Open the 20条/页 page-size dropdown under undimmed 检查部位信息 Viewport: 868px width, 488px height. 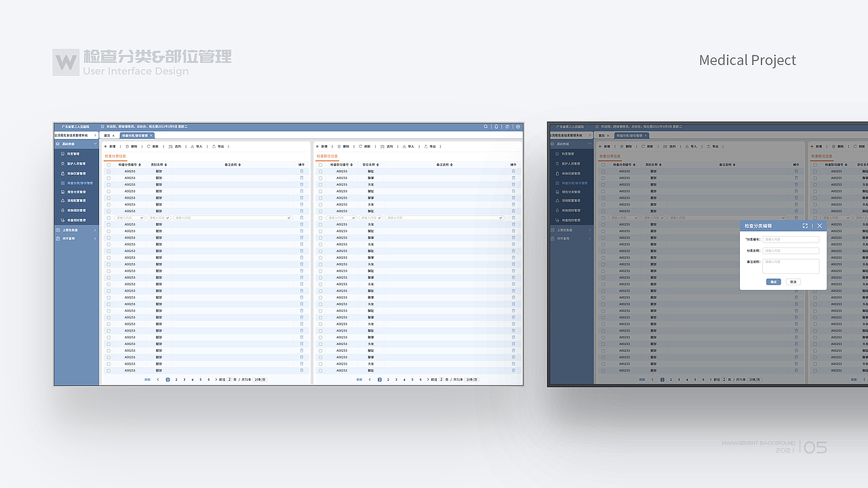pyautogui.click(x=473, y=380)
